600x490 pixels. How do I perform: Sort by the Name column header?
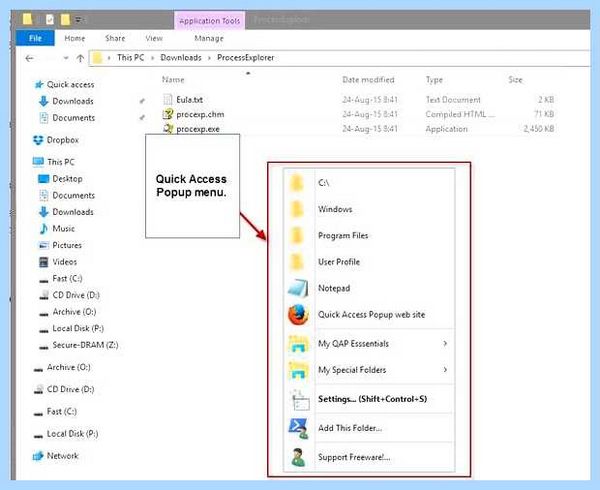[173, 80]
